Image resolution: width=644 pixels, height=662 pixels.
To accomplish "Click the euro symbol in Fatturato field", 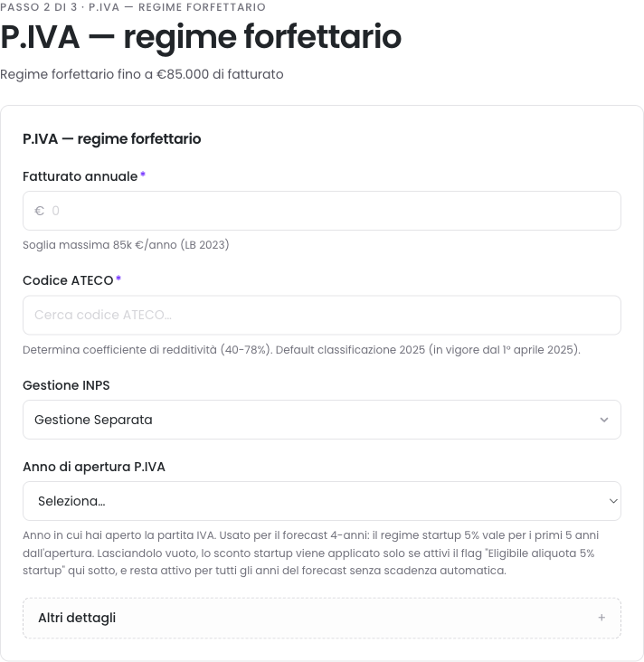I will tap(39, 211).
